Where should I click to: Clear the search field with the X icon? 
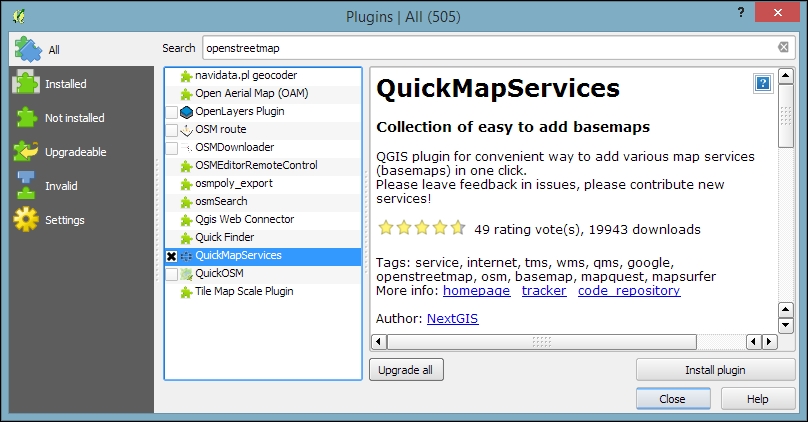click(783, 47)
